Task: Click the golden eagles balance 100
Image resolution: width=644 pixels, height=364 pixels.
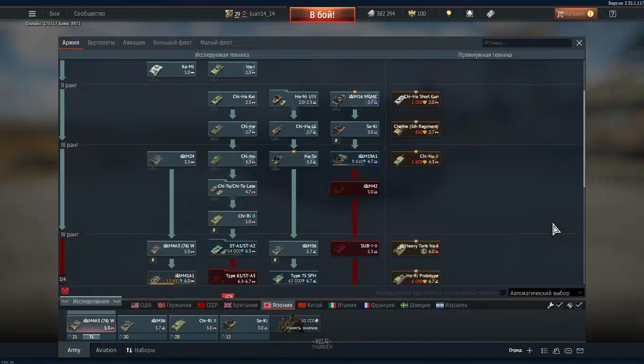Action: click(x=417, y=14)
